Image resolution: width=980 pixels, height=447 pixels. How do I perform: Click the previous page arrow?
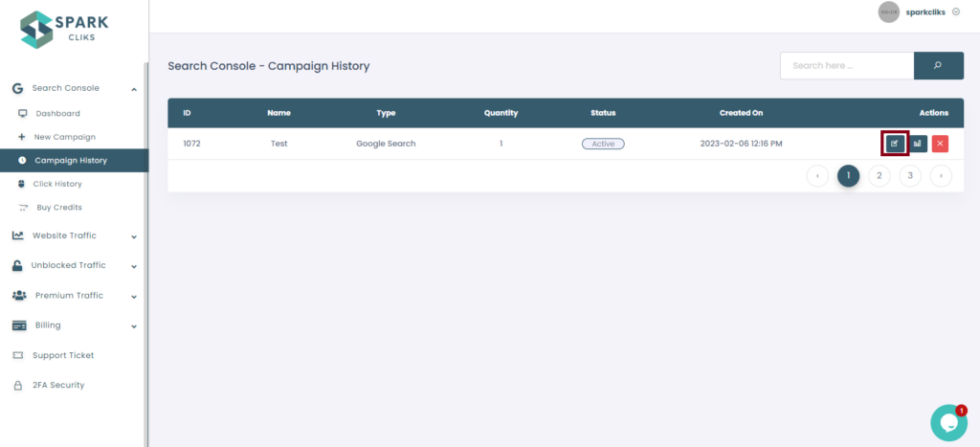[817, 176]
